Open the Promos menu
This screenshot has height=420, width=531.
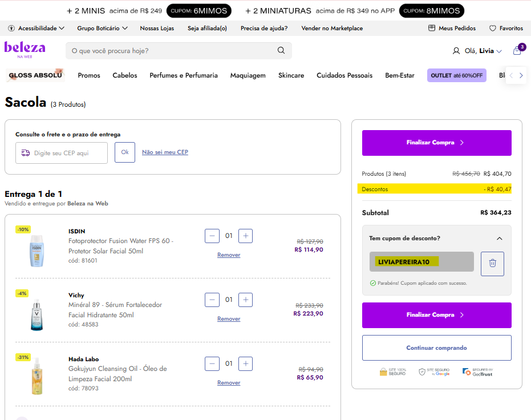(x=89, y=75)
